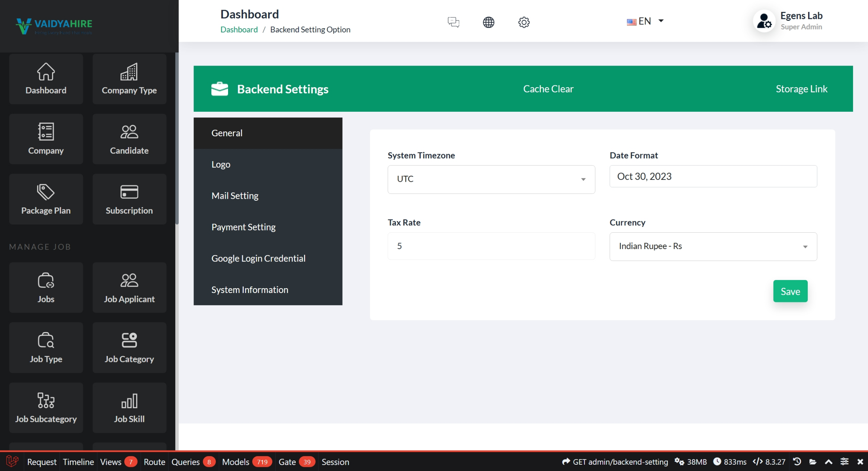Click into the Tax Rate field
The width and height of the screenshot is (868, 471).
tap(491, 246)
